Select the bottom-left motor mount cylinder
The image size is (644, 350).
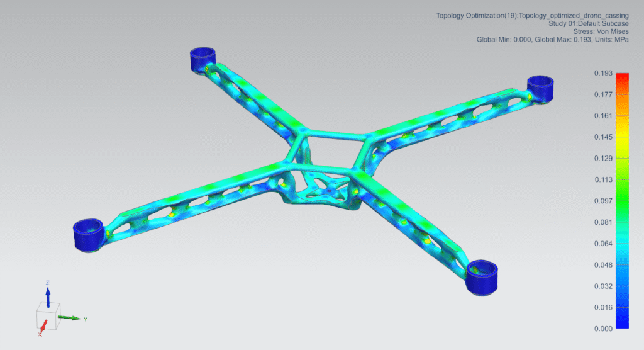click(x=87, y=234)
